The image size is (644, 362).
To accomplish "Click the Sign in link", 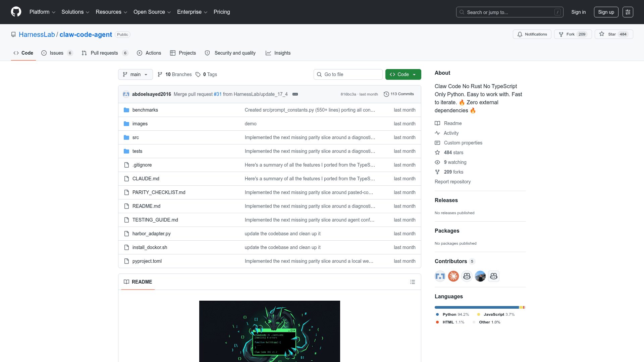I will (x=579, y=12).
